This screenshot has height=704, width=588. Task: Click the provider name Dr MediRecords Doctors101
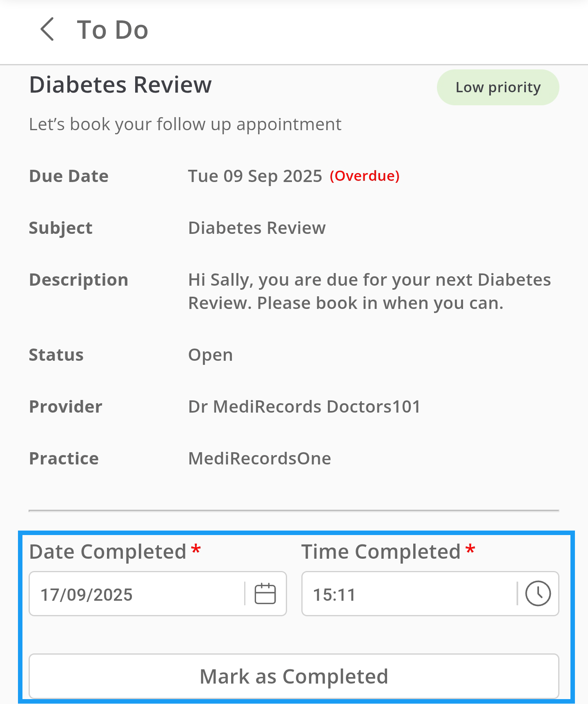point(304,406)
